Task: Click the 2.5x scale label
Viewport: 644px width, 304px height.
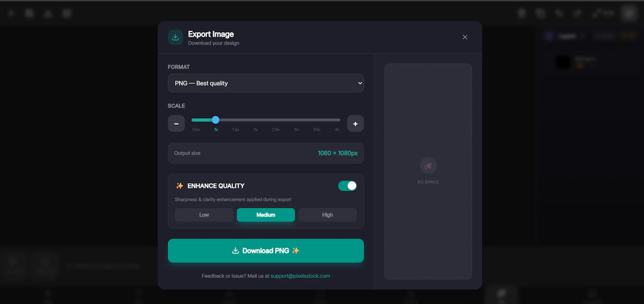Action: pos(276,129)
